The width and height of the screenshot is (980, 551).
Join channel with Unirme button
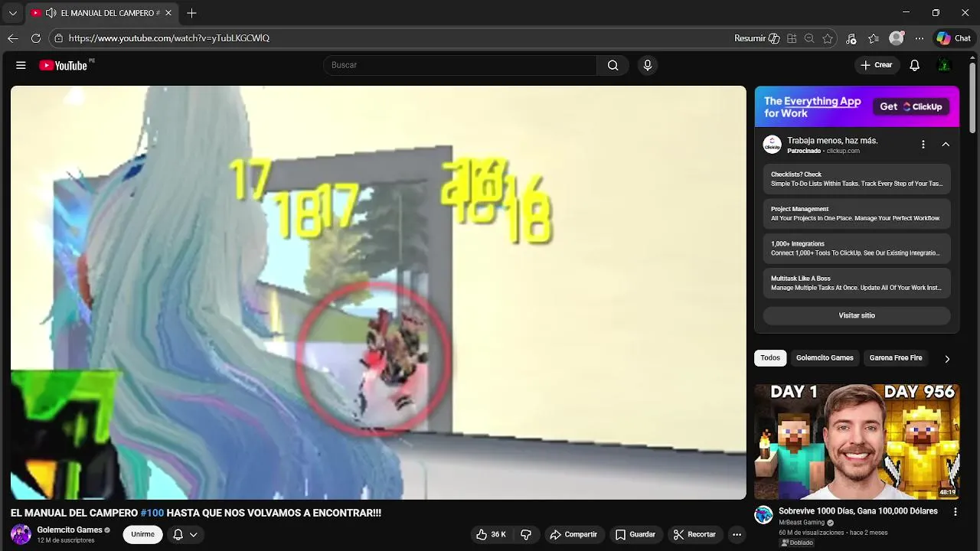[142, 534]
